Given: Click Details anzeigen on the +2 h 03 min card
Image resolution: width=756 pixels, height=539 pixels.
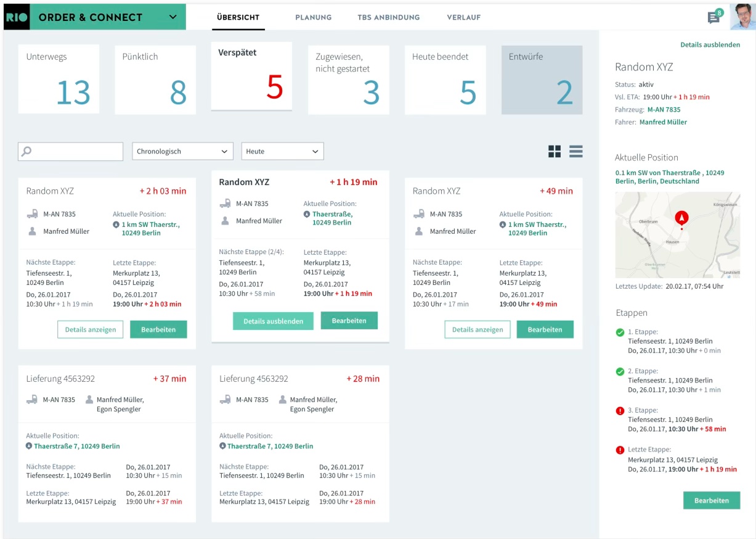Looking at the screenshot, I should [91, 329].
